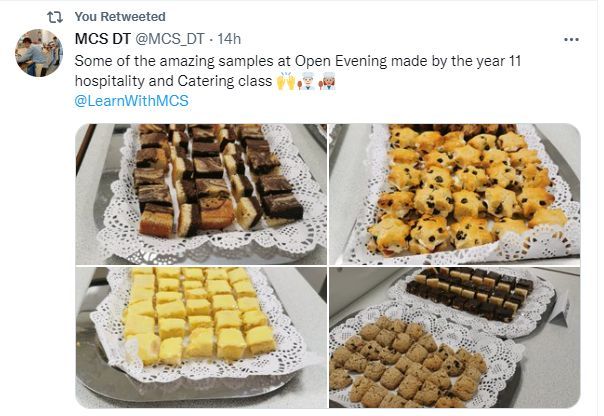This screenshot has height=416, width=604.
Task: Open the three-dot more options menu
Action: pyautogui.click(x=571, y=40)
